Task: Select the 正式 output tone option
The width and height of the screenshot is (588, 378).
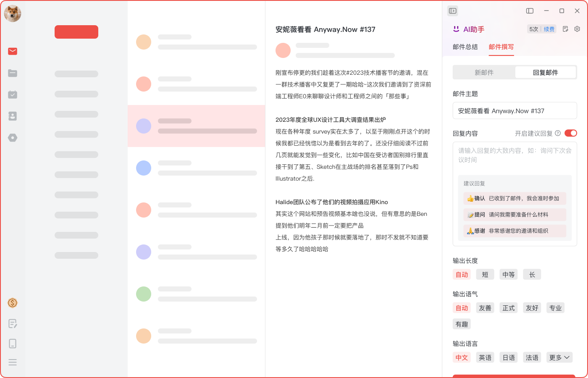Action: tap(508, 307)
